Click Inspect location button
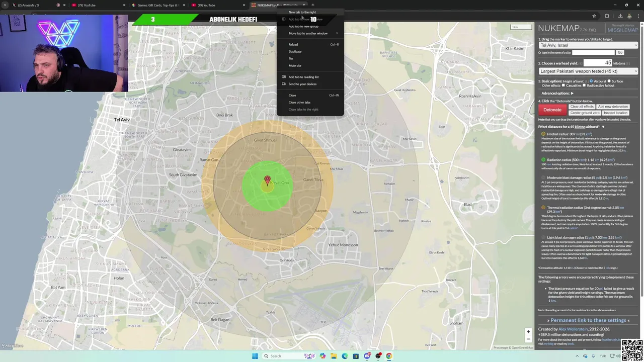This screenshot has width=644, height=362. coord(615,113)
